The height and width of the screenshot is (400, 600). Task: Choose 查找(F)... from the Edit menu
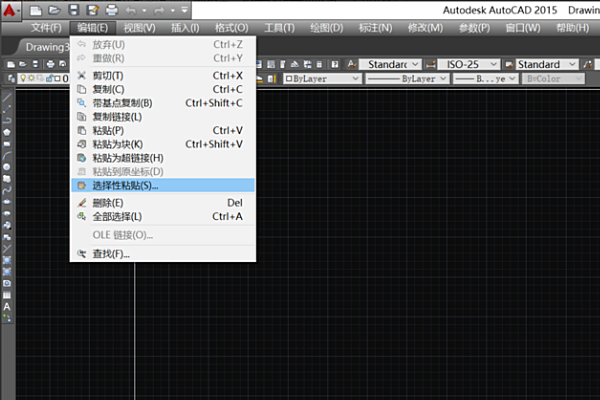pyautogui.click(x=163, y=254)
